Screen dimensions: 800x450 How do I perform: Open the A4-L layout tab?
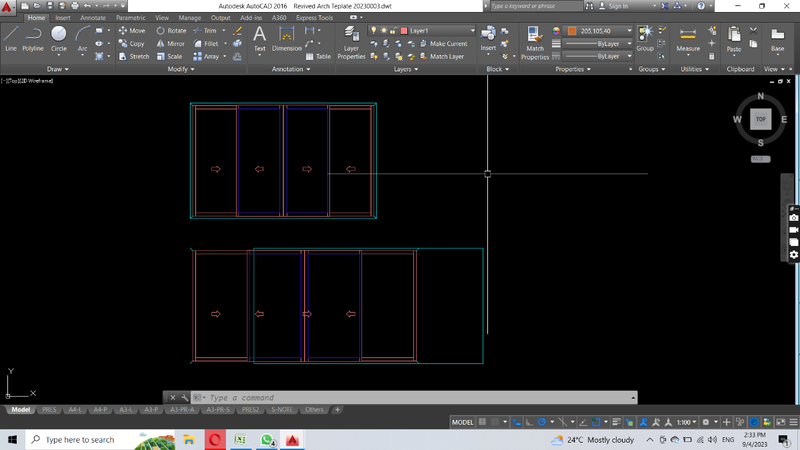[74, 410]
